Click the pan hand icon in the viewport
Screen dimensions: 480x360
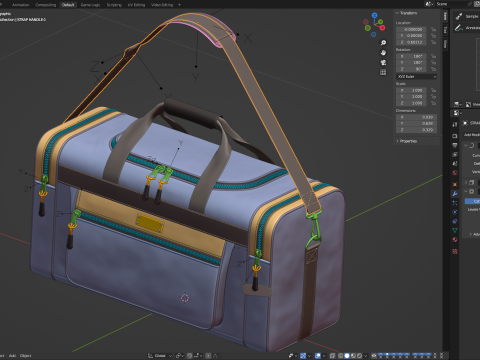point(383,53)
